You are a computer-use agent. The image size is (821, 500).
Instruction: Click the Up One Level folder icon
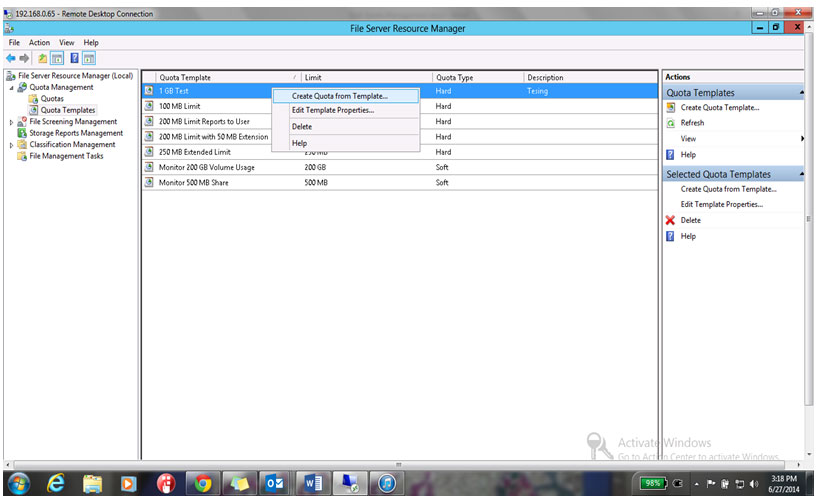(42, 58)
